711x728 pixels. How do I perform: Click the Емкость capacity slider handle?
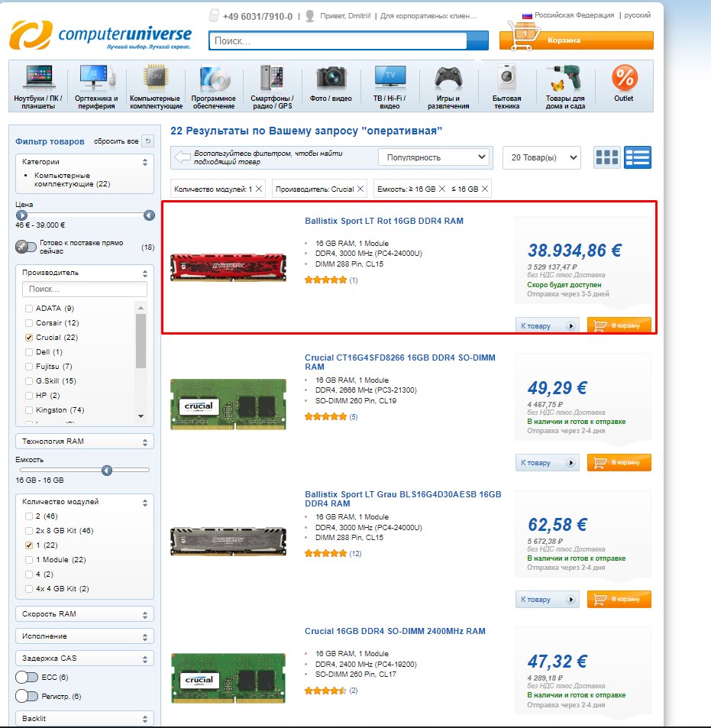tap(107, 471)
